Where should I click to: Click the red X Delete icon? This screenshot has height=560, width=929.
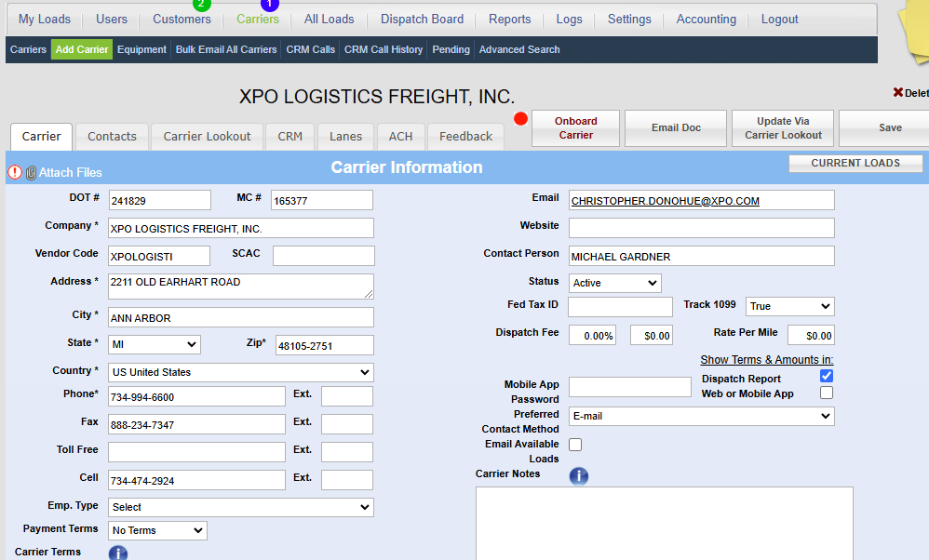pyautogui.click(x=898, y=92)
